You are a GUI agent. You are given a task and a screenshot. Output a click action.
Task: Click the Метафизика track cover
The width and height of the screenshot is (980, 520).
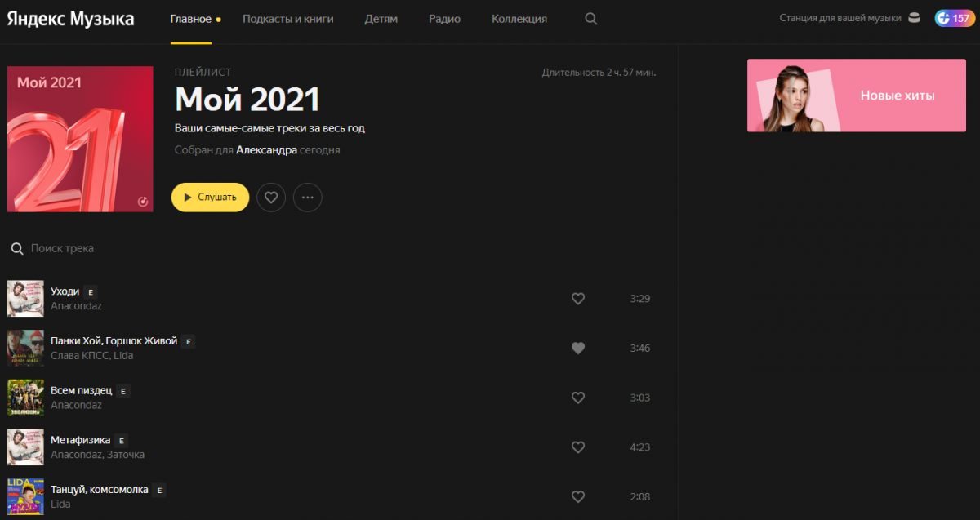(25, 447)
